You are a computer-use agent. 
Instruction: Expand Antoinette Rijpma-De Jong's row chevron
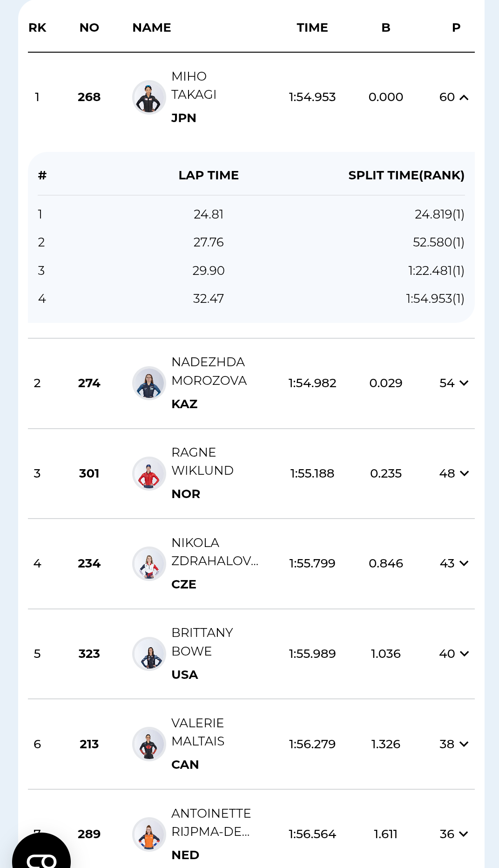coord(464,834)
